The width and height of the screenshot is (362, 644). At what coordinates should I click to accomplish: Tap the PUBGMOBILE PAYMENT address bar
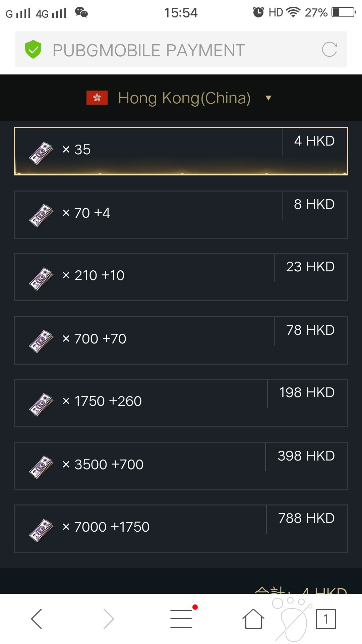tap(181, 49)
